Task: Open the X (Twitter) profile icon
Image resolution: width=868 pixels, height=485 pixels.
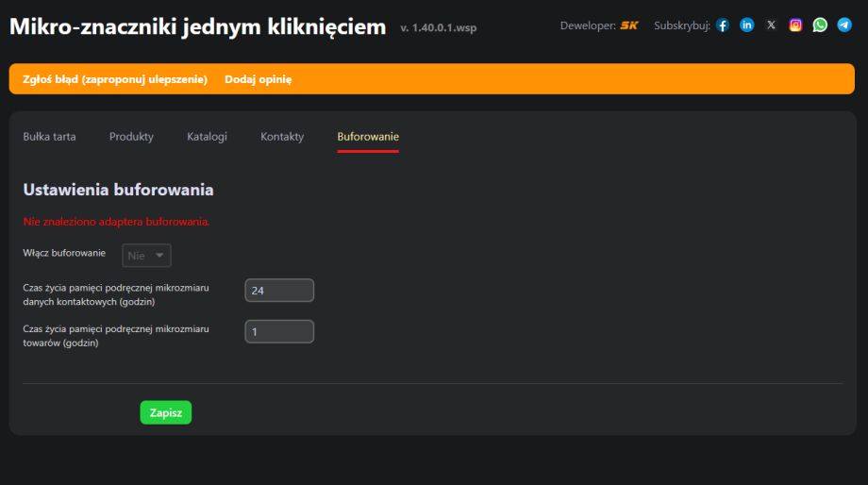Action: tap(772, 25)
